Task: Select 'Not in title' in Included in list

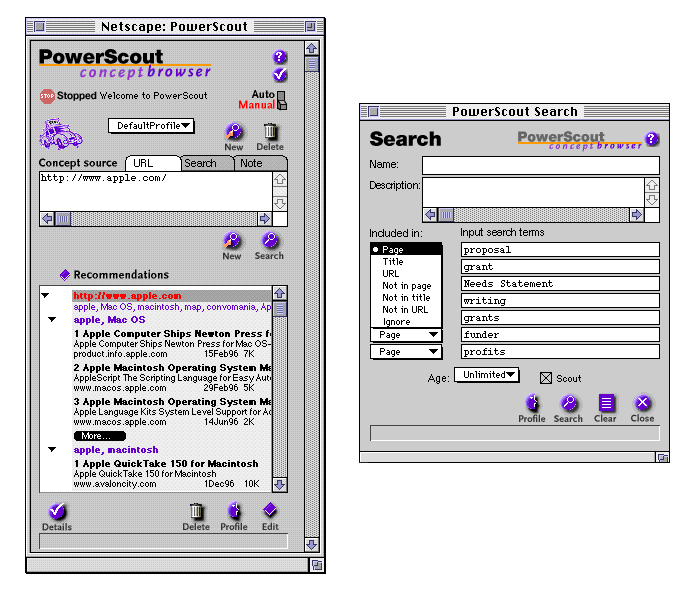Action: pos(406,298)
